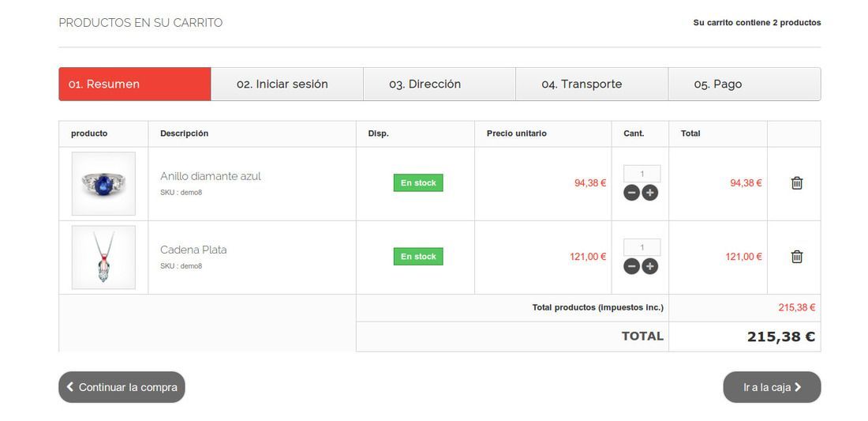The image size is (868, 421).
Task: Proceed with Ir a la caja button
Action: 772,387
